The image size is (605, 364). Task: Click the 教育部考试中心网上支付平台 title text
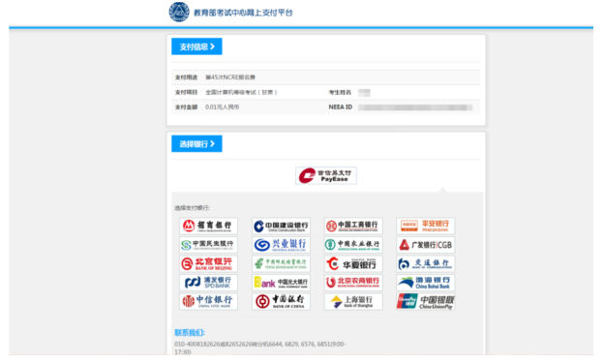coord(243,13)
